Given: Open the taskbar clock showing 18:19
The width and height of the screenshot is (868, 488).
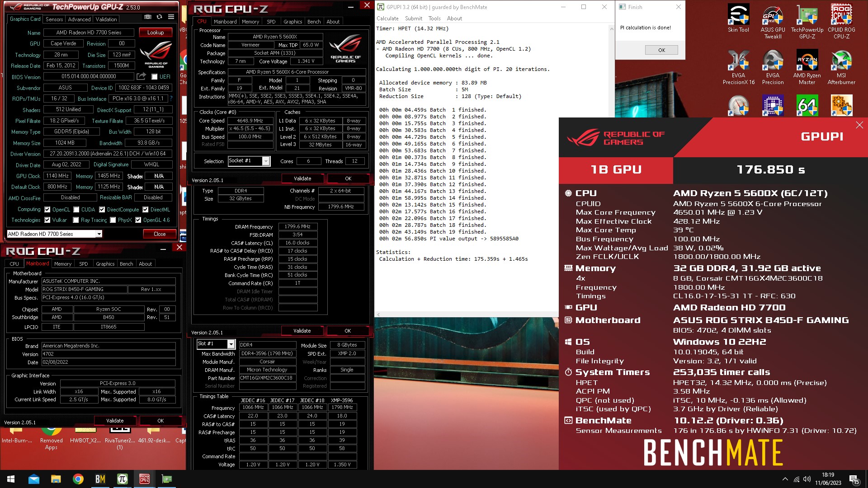Looking at the screenshot, I should pyautogui.click(x=828, y=479).
